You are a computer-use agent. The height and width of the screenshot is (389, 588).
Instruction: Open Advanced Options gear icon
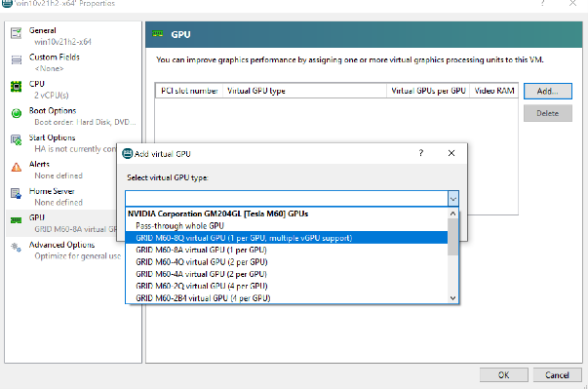click(17, 247)
